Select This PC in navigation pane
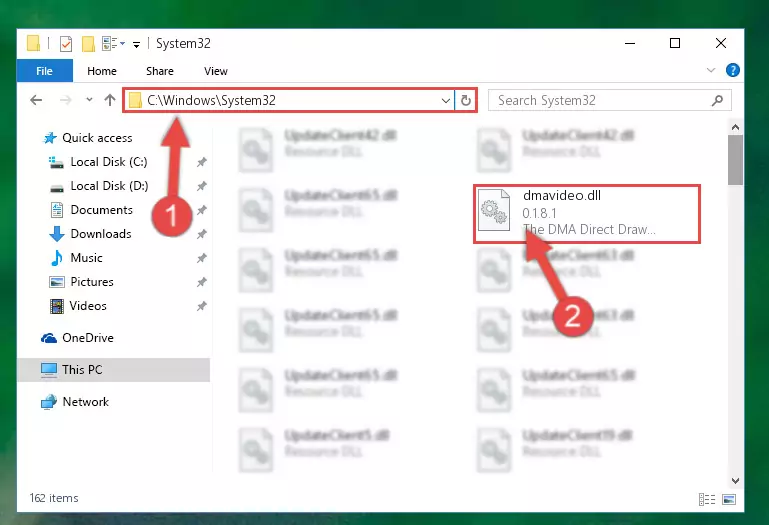Screen dimensions: 769x525 click(113, 370)
